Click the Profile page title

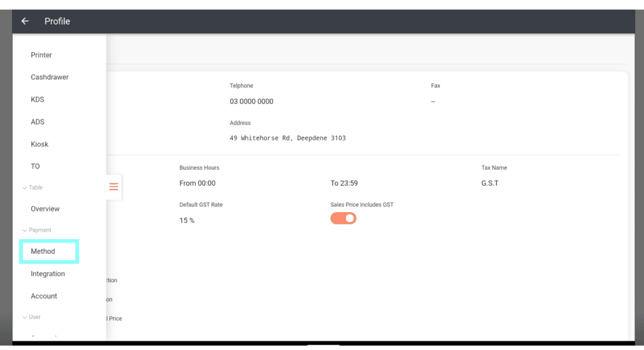coord(57,21)
